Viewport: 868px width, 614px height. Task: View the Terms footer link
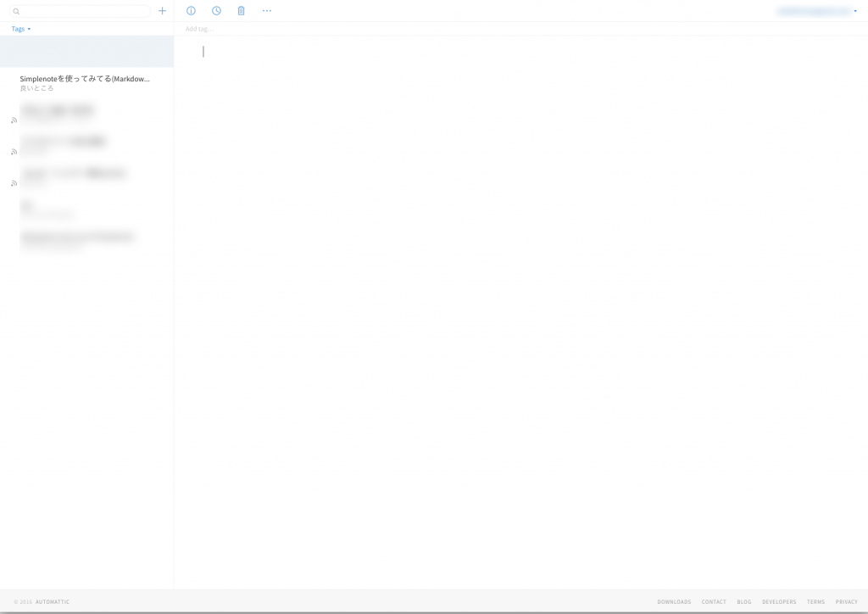pos(815,602)
